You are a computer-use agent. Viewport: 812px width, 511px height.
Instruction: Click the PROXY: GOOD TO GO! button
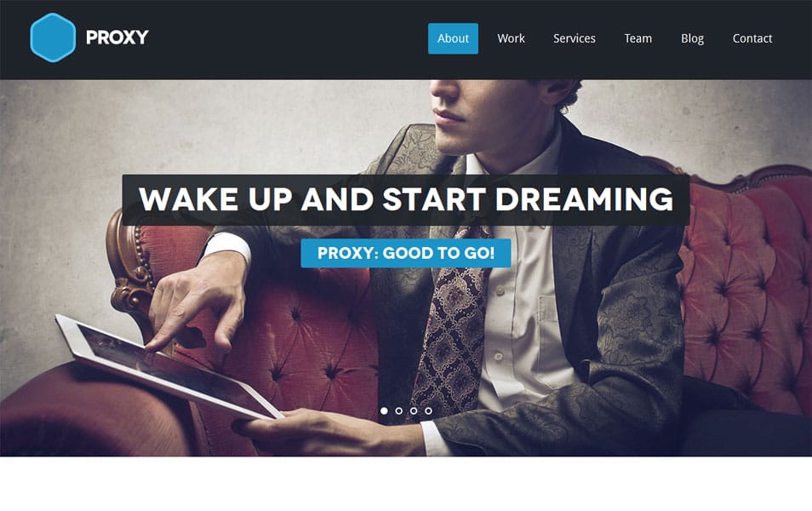406,253
